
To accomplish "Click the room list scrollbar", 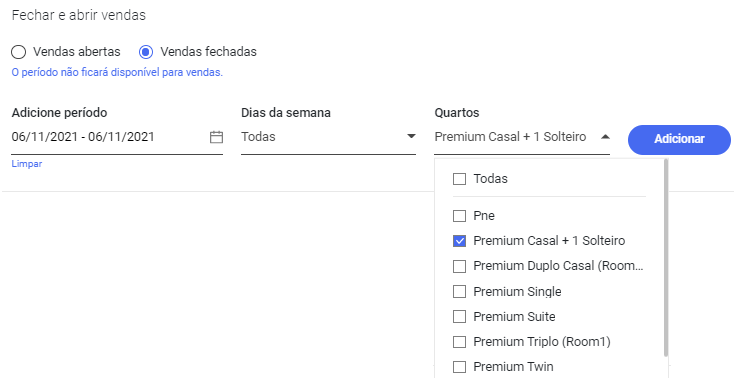I will point(666,258).
